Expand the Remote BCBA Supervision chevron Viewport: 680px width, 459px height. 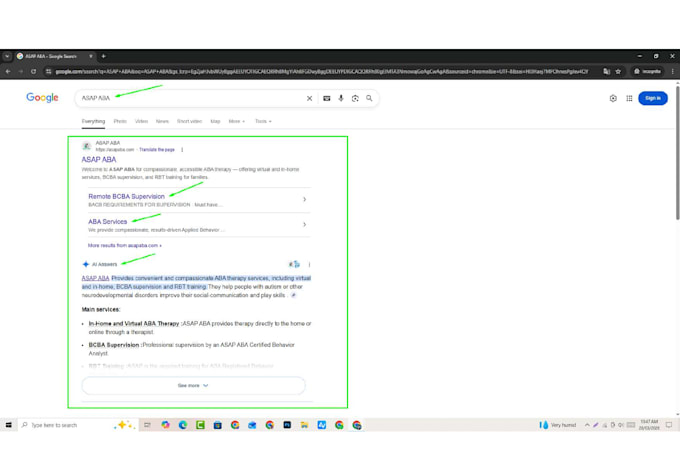pos(304,200)
